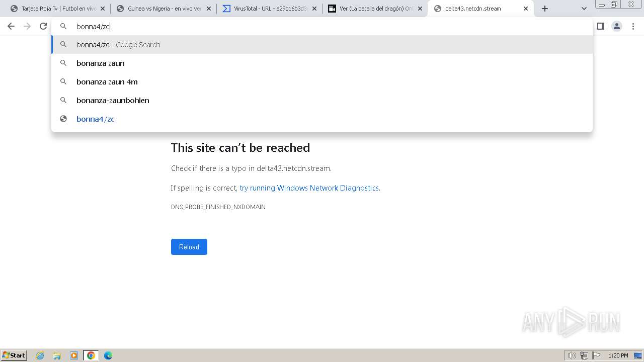Click the 1:20 PM system clock
644x362 pixels.
tap(618, 355)
